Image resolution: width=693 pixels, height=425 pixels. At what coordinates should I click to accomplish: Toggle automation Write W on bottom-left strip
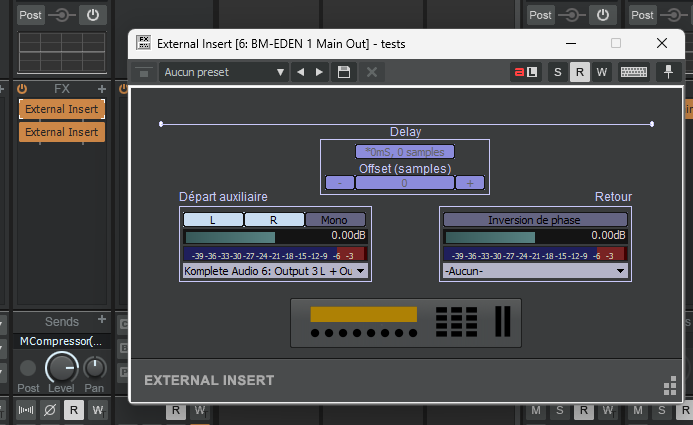[x=98, y=410]
